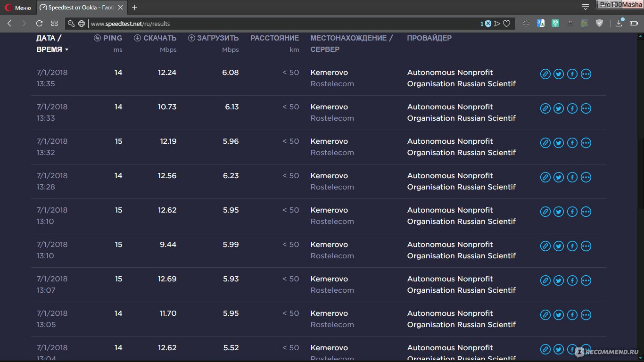Sort by ДАТА / ВРЕМЯ column arrow
Screen dimensions: 644x362
tap(67, 49)
